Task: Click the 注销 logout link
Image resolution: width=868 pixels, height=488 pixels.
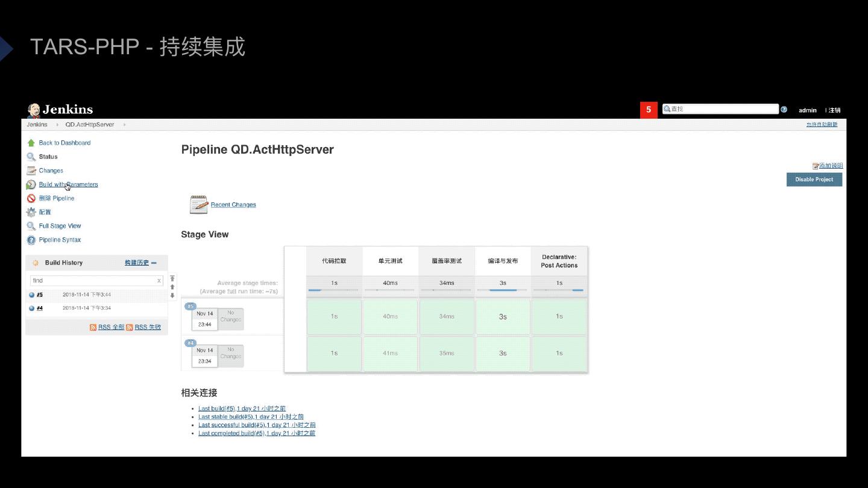Action: [835, 110]
